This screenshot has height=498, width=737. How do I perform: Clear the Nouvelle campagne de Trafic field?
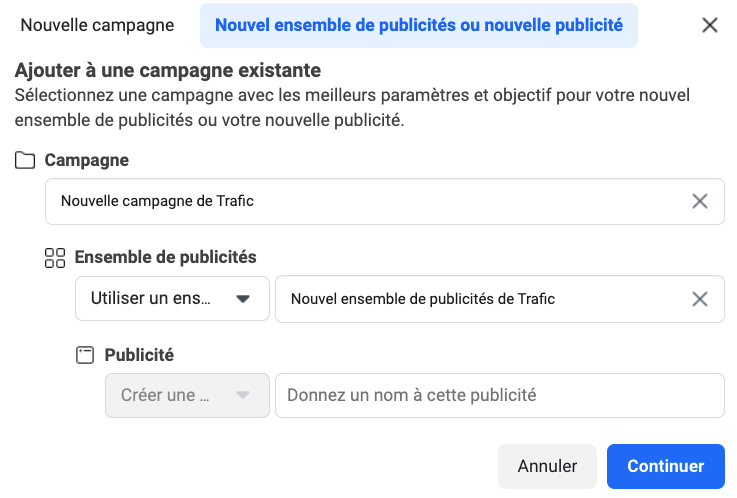(x=700, y=201)
